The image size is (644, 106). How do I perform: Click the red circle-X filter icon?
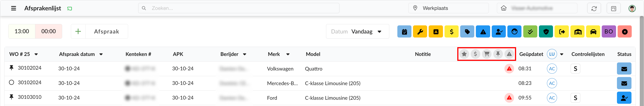[625, 32]
